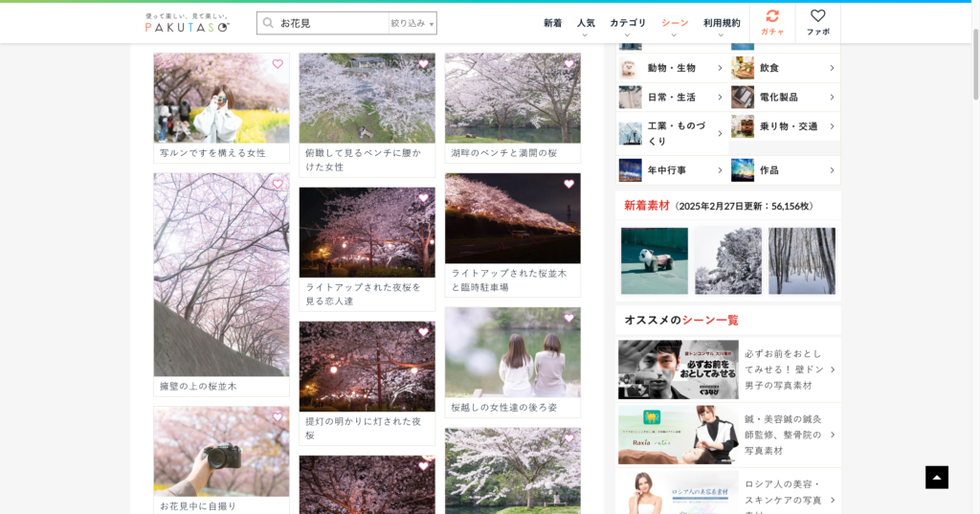980x514 pixels.
Task: Click the search field containing お花見
Action: coord(330,23)
